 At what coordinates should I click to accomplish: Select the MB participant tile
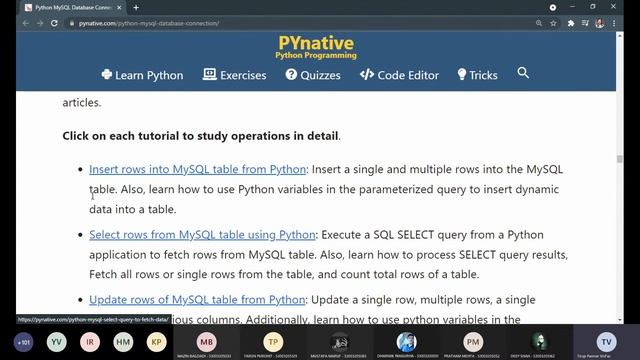(206, 342)
